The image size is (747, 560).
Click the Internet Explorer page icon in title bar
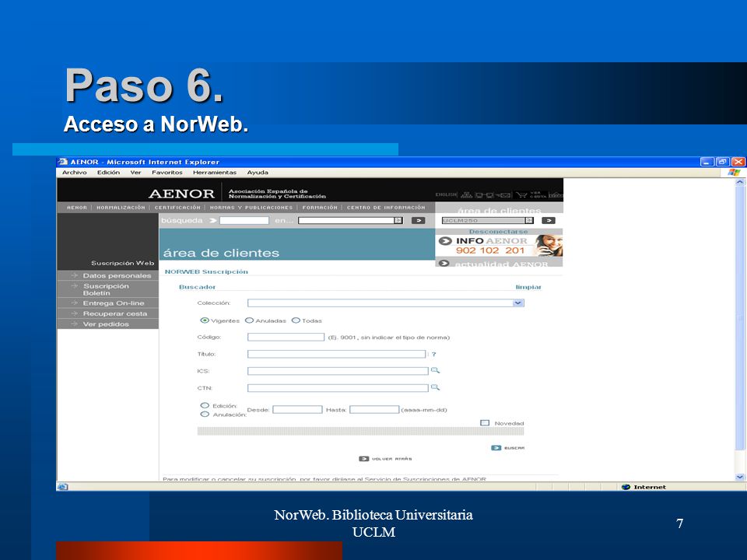click(63, 162)
